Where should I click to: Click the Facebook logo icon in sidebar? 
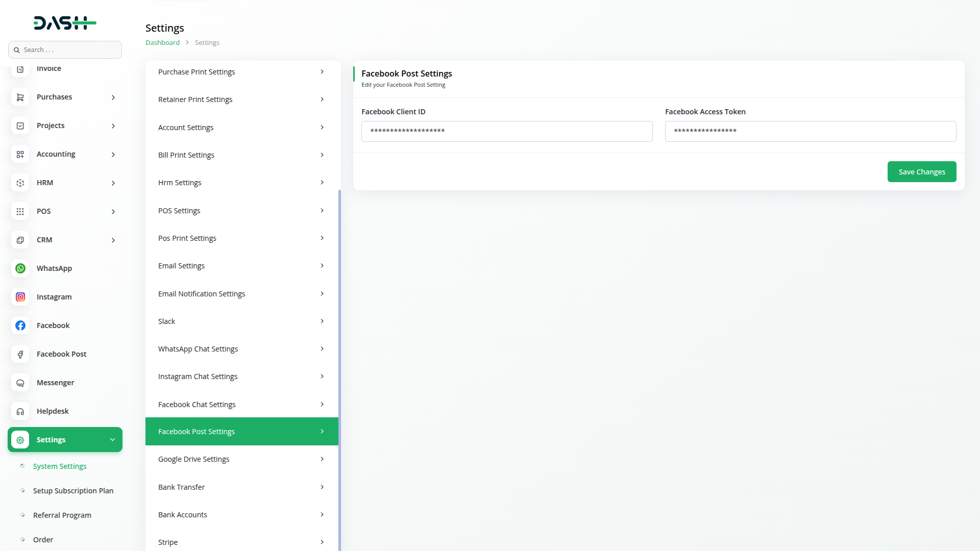pos(20,325)
